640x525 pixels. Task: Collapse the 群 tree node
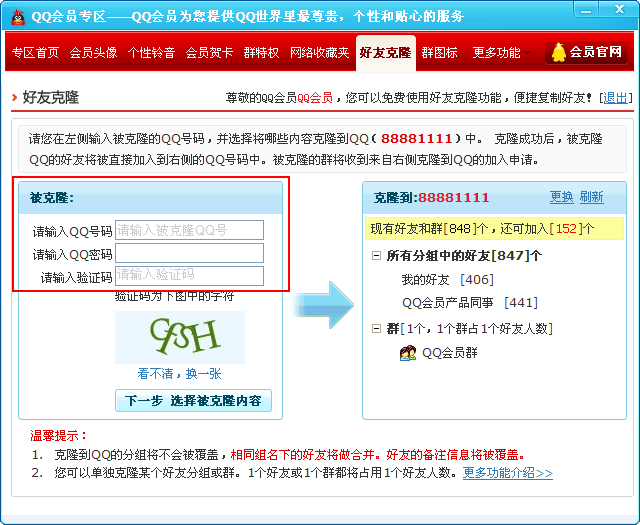376,329
